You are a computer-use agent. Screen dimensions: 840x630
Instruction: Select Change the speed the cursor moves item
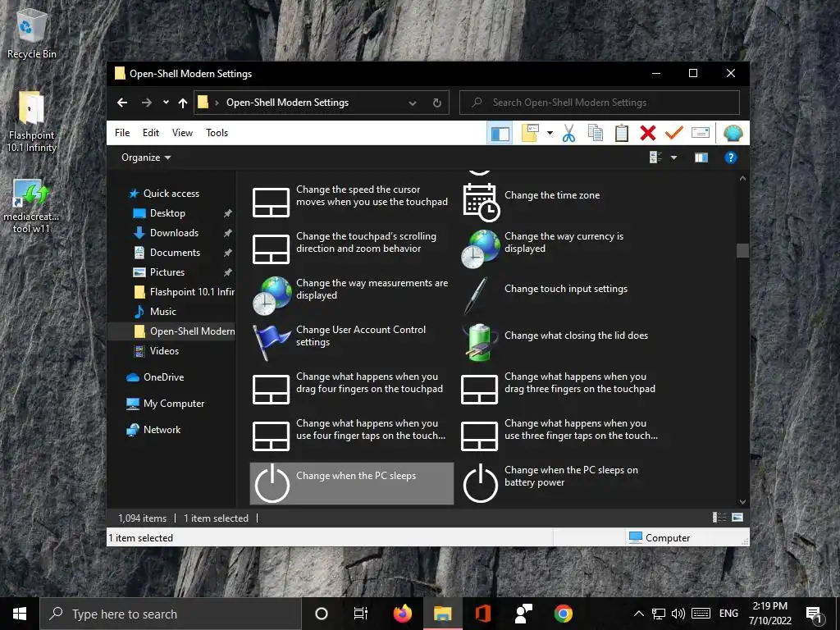(351, 202)
